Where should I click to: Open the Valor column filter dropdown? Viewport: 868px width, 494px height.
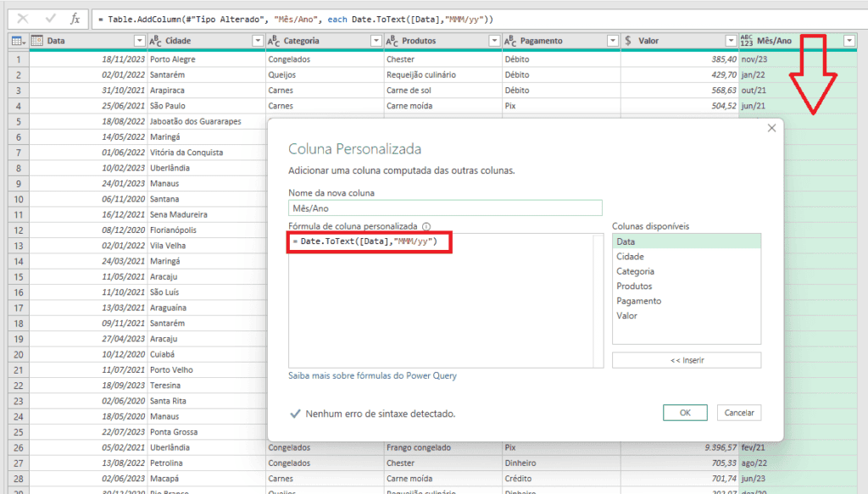(x=731, y=41)
